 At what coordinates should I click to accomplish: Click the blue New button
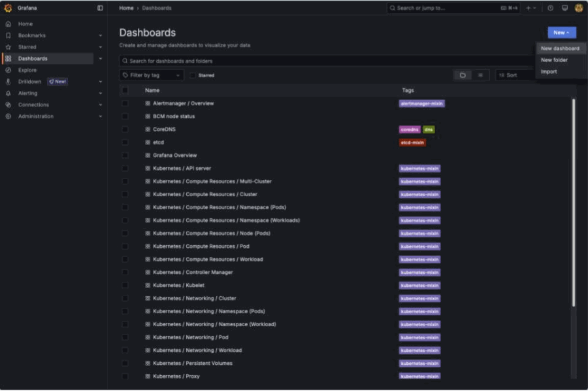tap(561, 33)
